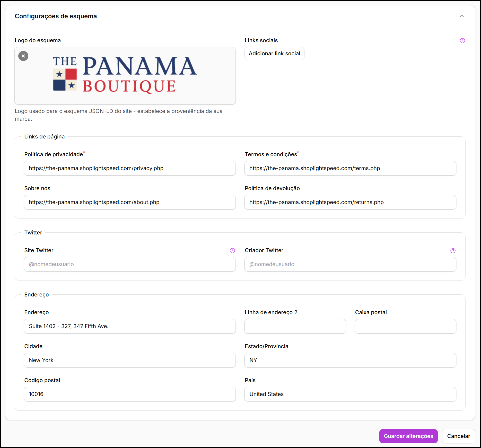Click the Site Twitter help icon

pyautogui.click(x=232, y=251)
